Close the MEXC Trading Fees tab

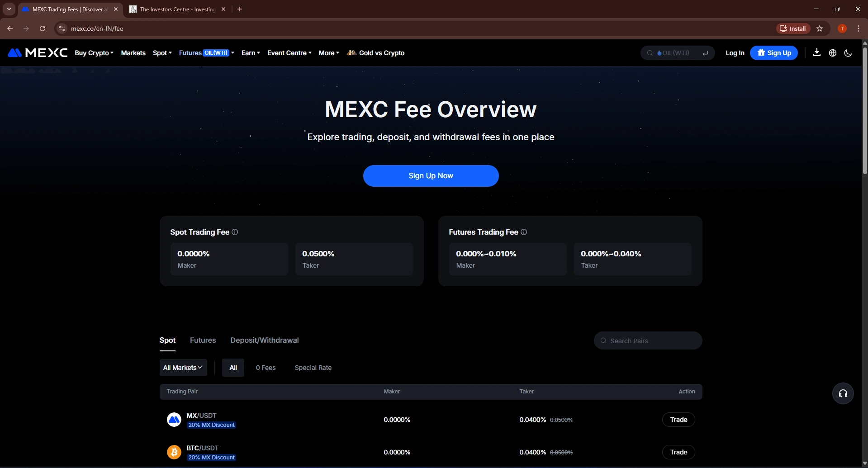coord(116,9)
